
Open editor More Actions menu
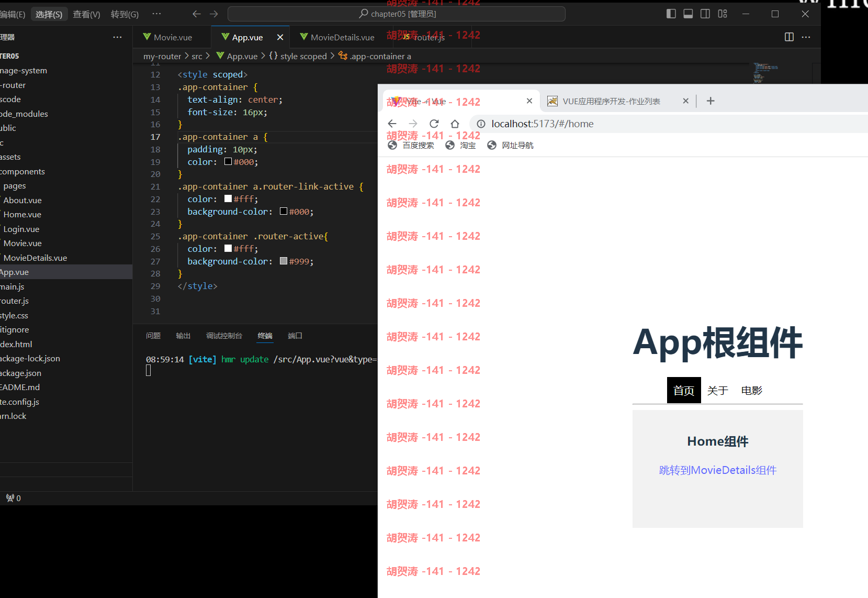[806, 37]
